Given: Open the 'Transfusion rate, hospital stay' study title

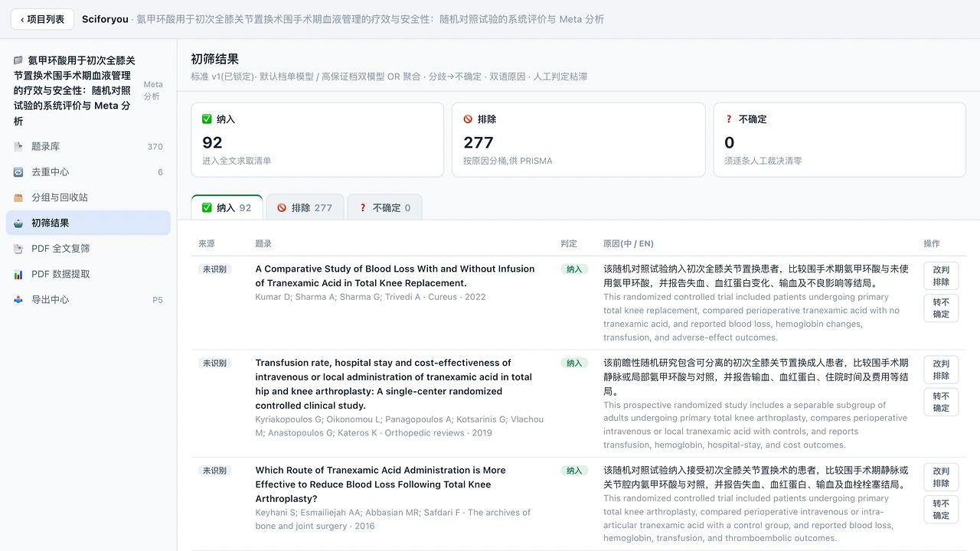Looking at the screenshot, I should [x=394, y=384].
